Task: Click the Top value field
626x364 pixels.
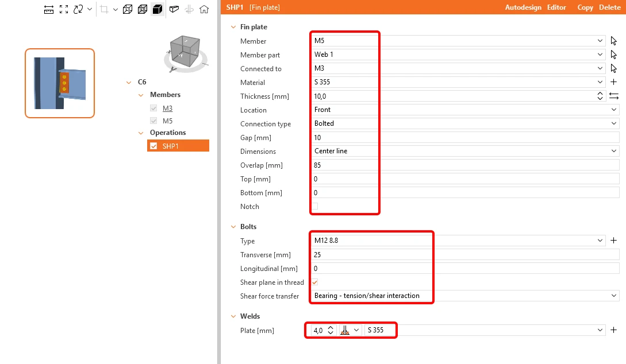Action: 465,179
